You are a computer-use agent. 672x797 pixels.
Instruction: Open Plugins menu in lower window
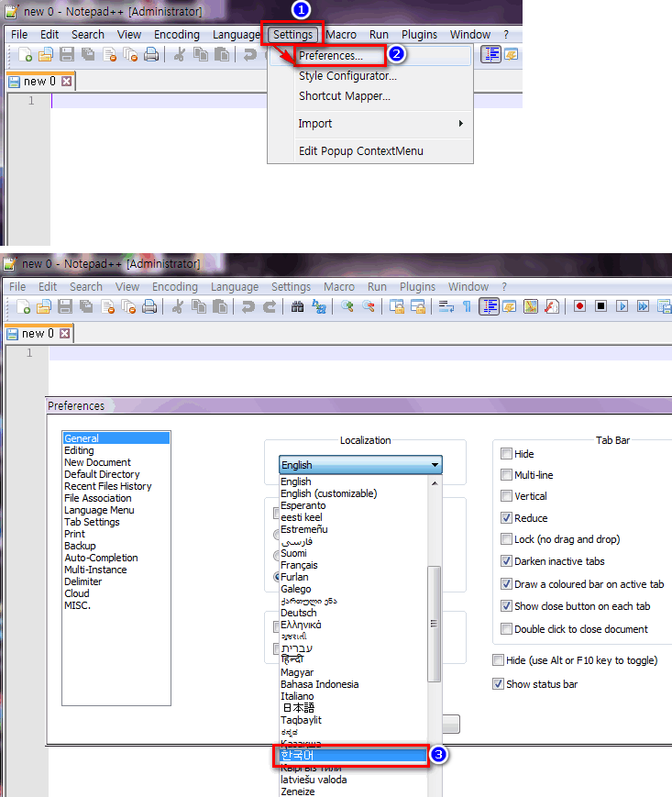[417, 287]
